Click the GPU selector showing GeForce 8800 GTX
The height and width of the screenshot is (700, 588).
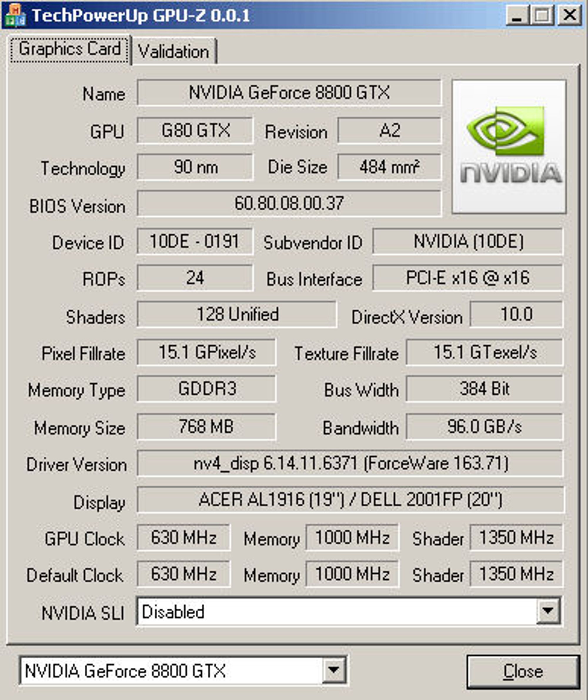(183, 670)
